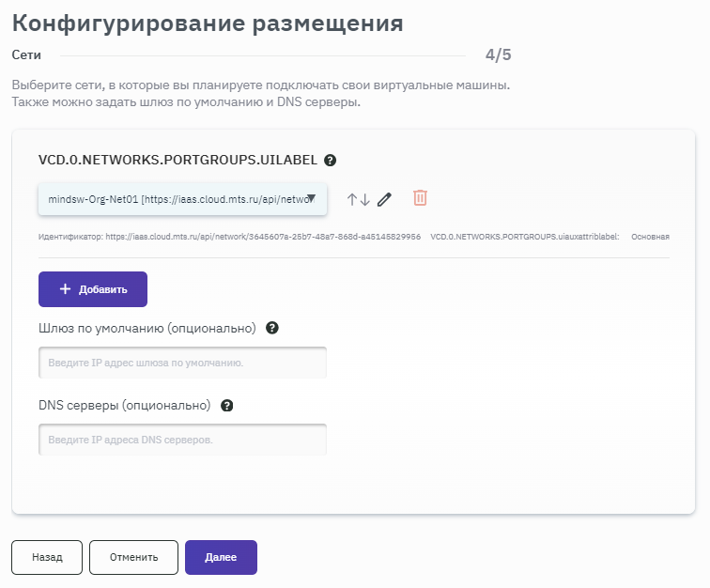The image size is (710, 588).
Task: Go back with the Назад button
Action: coord(47,557)
